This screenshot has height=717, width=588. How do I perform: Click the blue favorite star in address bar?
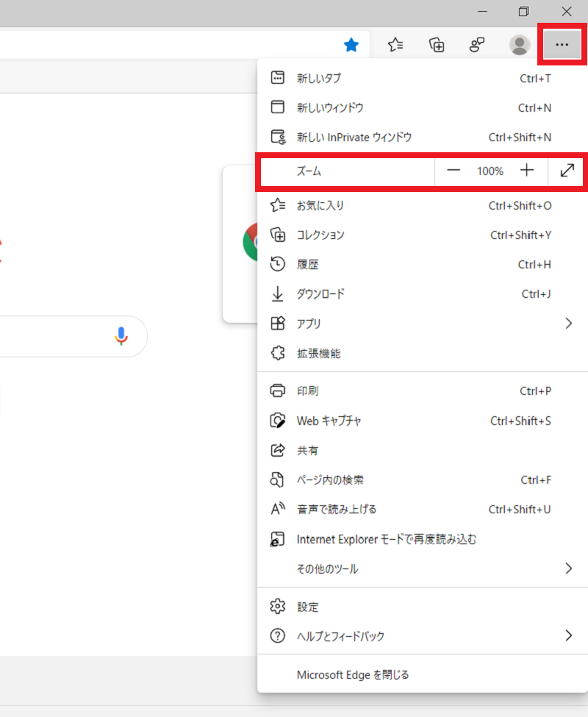tap(351, 45)
